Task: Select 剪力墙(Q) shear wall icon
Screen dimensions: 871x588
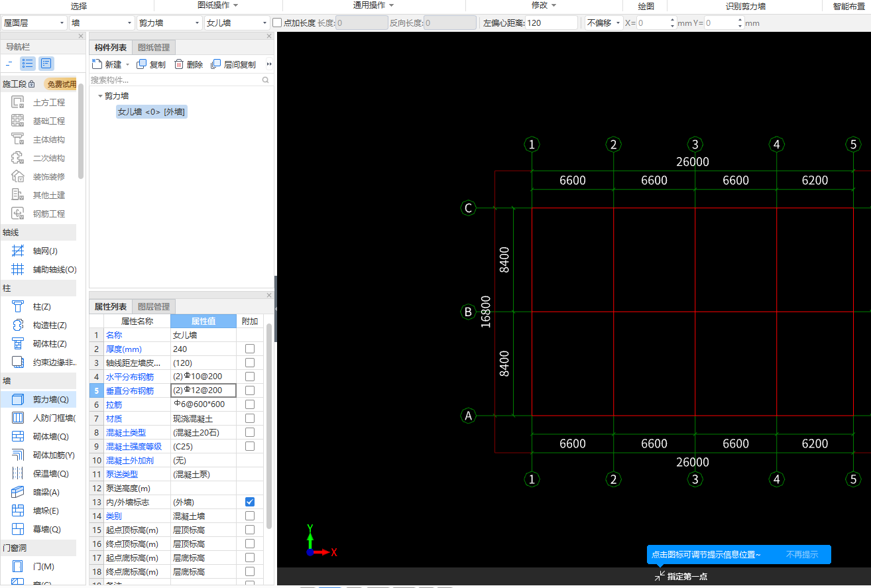Action: pos(19,400)
